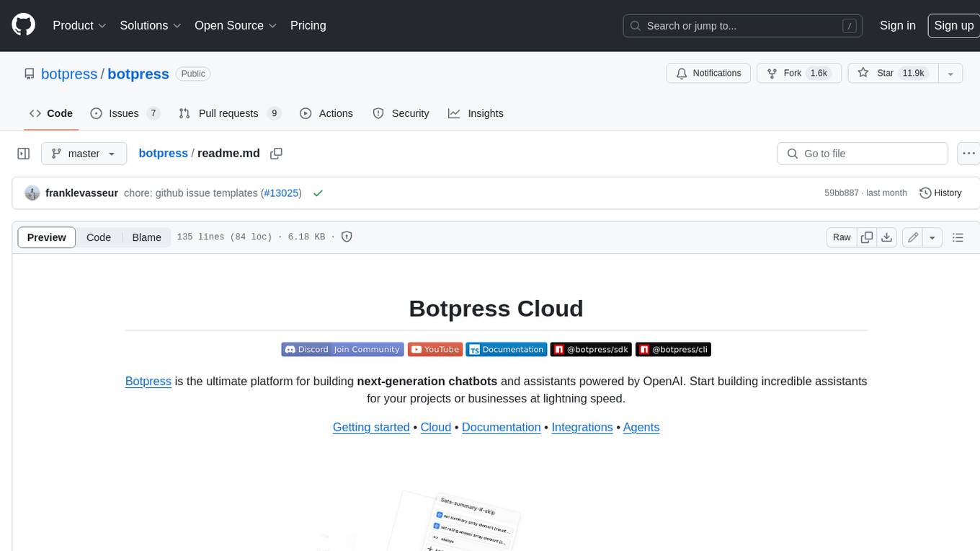Open the Cloud link
The image size is (980, 551).
point(436,427)
